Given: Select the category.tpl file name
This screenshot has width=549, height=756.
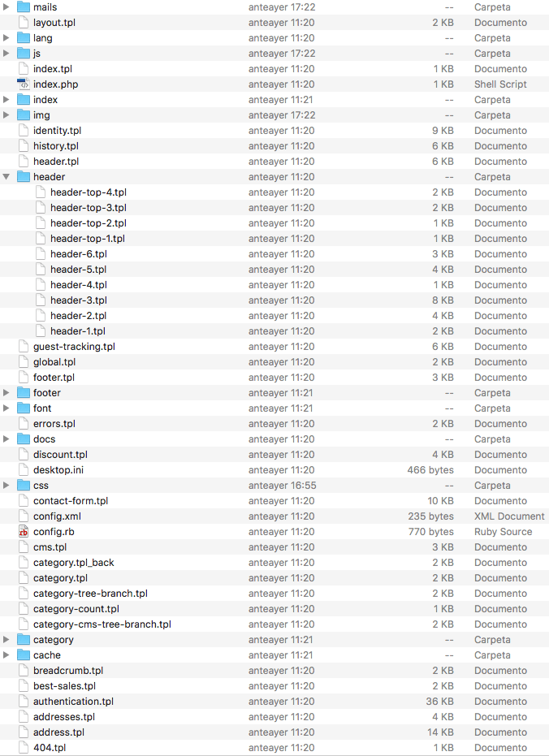Looking at the screenshot, I should [60, 578].
